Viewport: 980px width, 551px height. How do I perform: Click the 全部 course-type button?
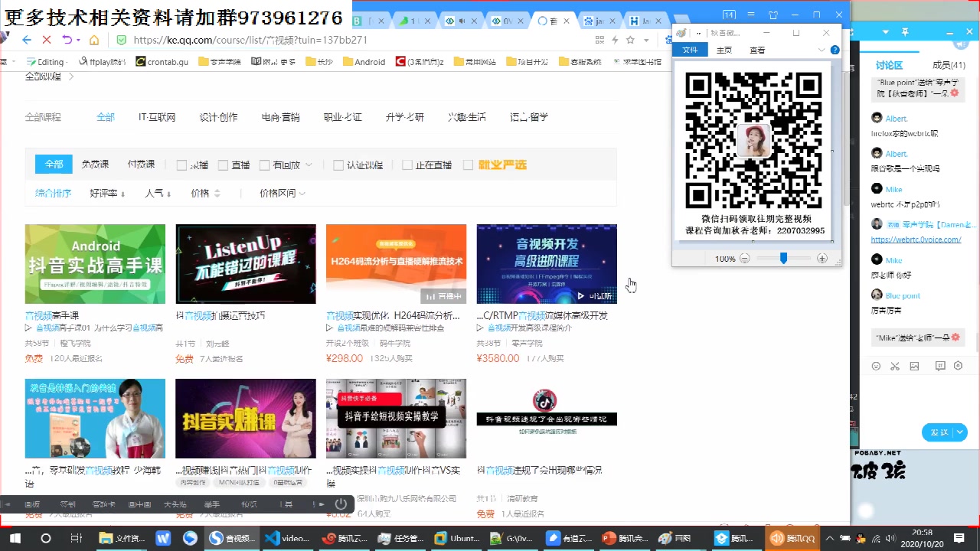(54, 165)
